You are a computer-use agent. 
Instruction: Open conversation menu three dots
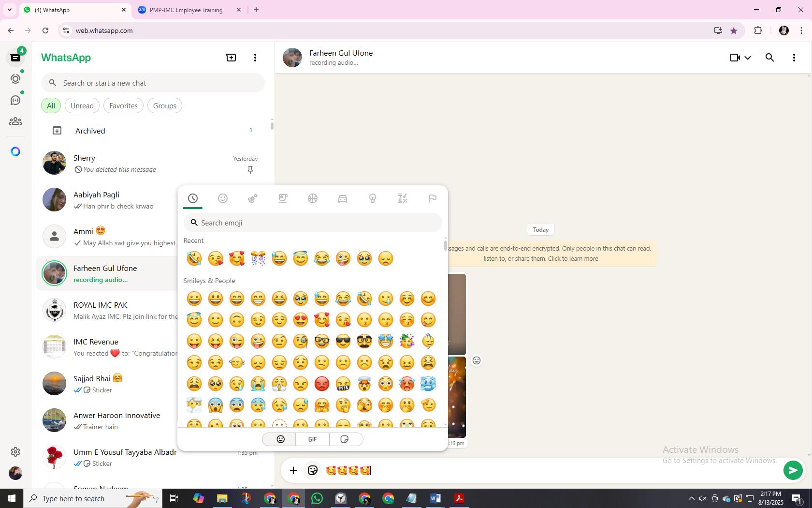794,58
